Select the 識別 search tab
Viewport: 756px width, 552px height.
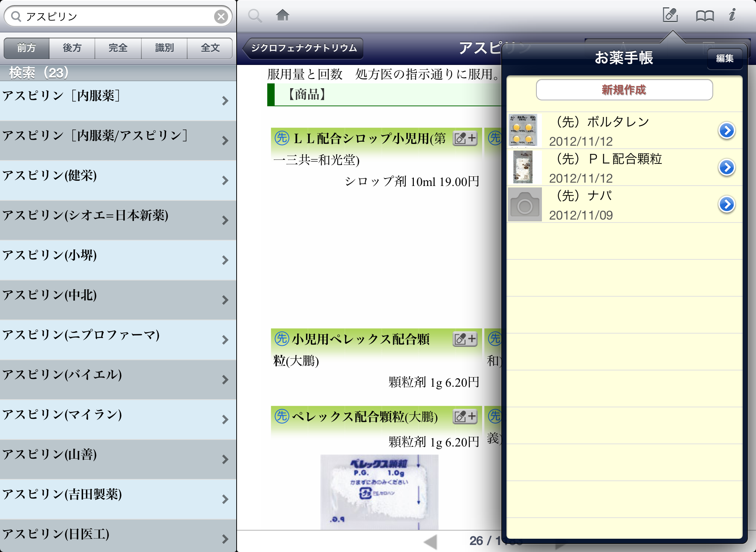164,48
